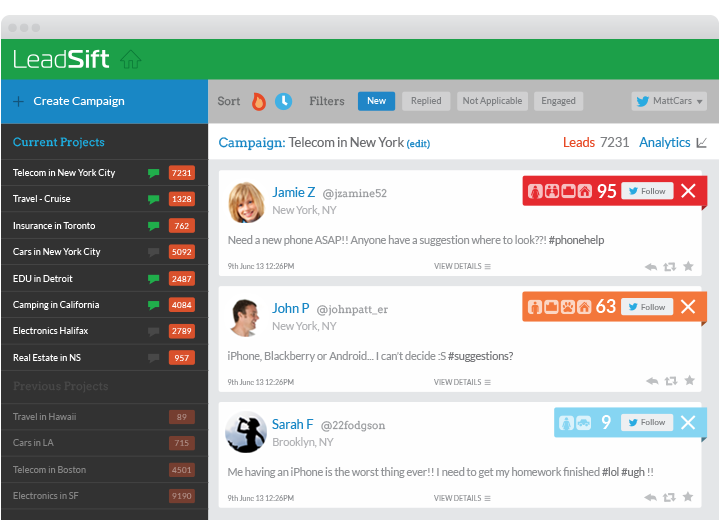Image resolution: width=720 pixels, height=520 pixels.
Task: Open the Analytics link
Action: click(665, 143)
